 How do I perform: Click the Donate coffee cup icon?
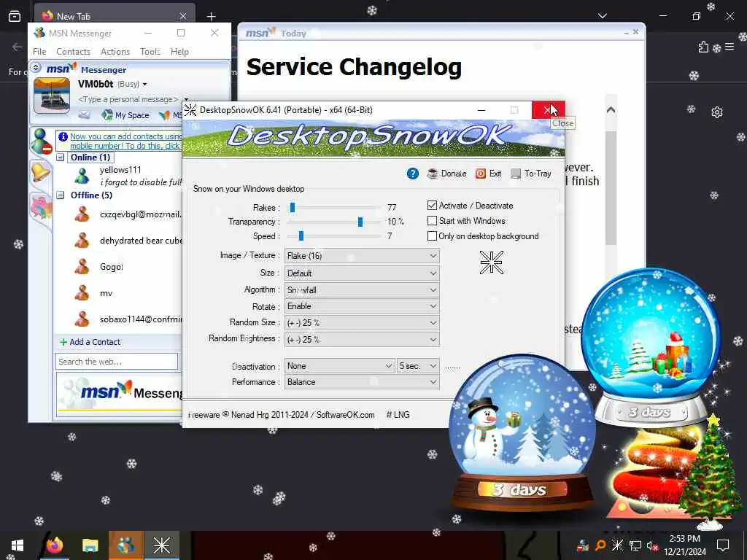click(432, 174)
